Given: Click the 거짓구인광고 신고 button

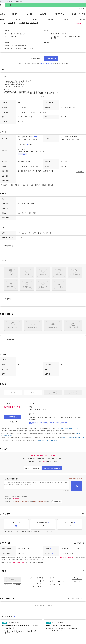Looking at the screenshot, I should coord(79,543).
